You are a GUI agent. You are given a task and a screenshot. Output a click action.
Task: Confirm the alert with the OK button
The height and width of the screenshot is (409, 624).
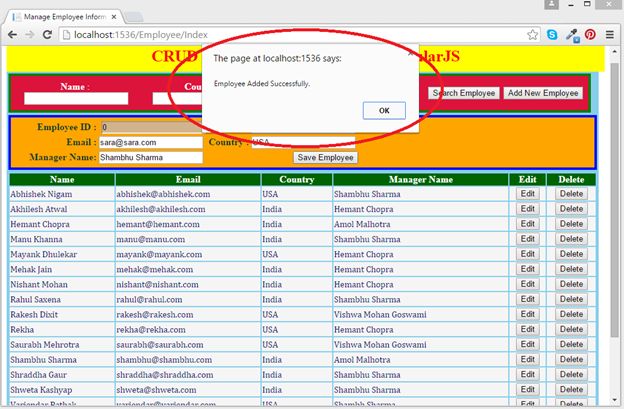point(384,110)
